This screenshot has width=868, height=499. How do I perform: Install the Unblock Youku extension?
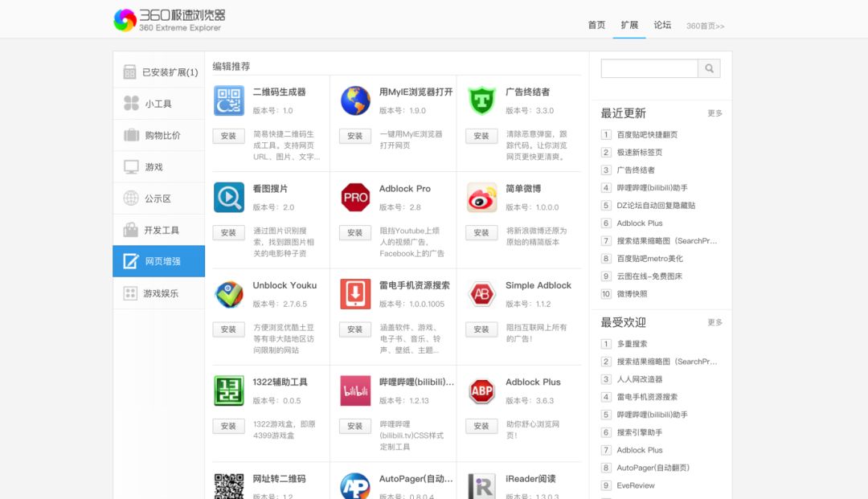tap(228, 329)
